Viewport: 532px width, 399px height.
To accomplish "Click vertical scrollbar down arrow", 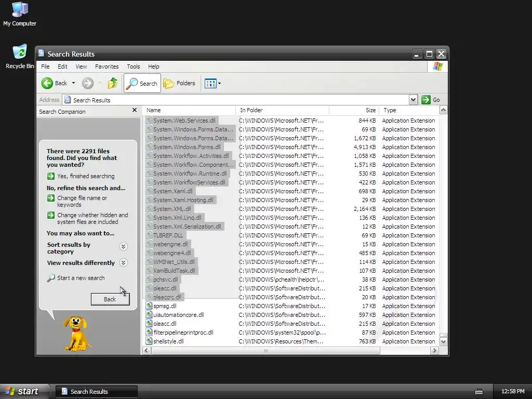I will click(443, 342).
